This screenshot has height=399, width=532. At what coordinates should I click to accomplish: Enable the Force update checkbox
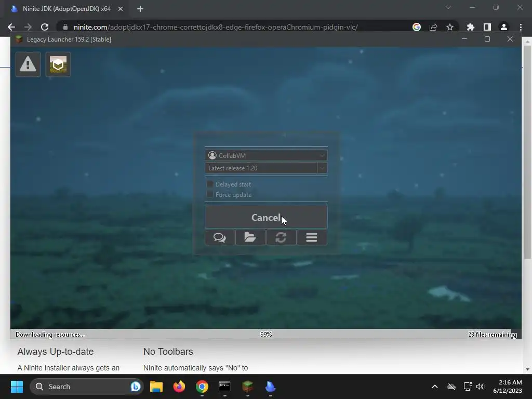[210, 194]
